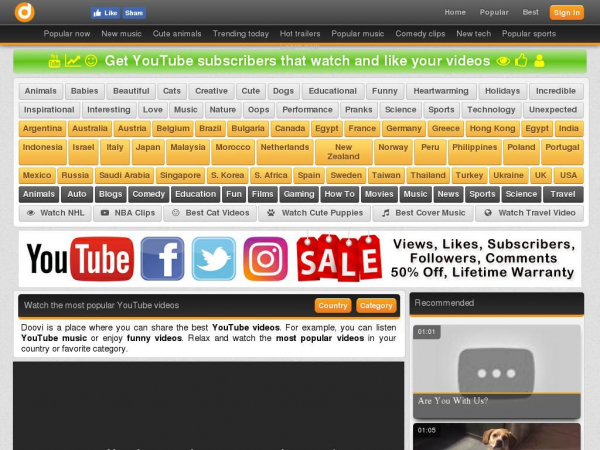Click the Doovi orange logo icon
Screen dimensions: 600x450
point(24,12)
